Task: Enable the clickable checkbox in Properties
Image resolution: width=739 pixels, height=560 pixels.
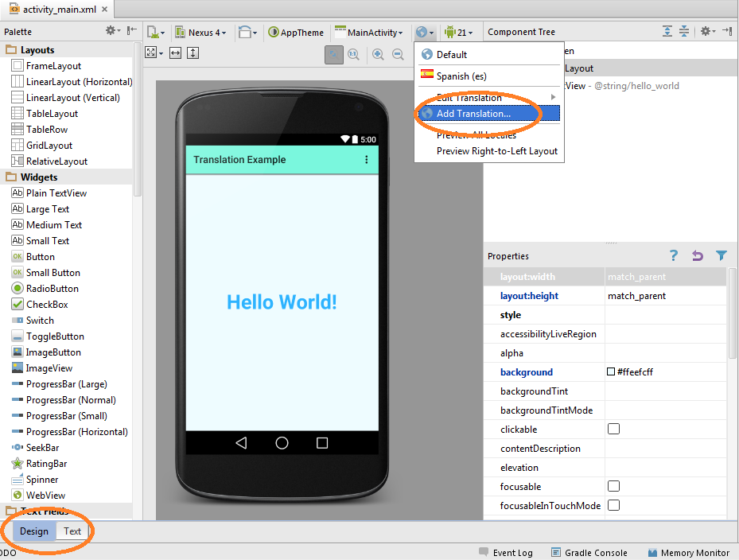Action: 613,429
